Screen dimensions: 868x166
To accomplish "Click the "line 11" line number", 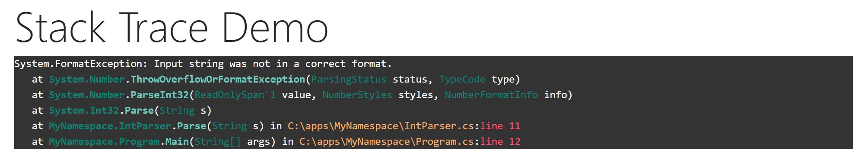I will coord(500,126).
